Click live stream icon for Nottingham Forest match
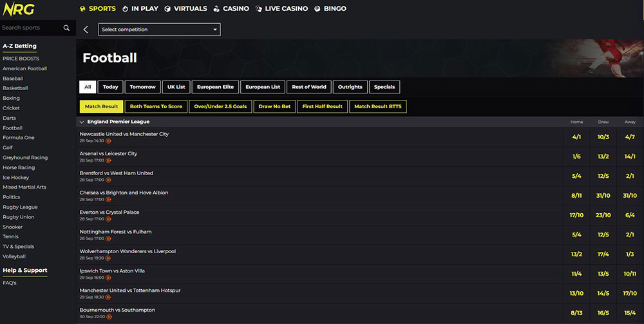 pyautogui.click(x=108, y=238)
